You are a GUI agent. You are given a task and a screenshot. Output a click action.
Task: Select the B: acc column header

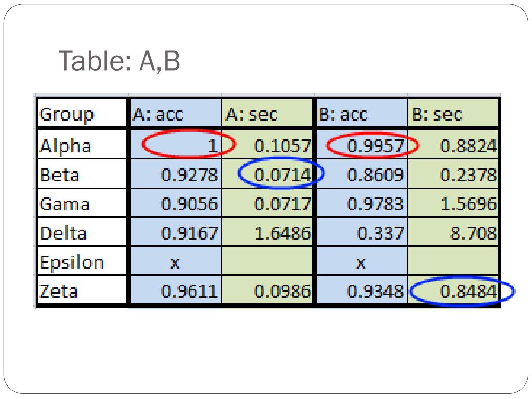coord(362,113)
